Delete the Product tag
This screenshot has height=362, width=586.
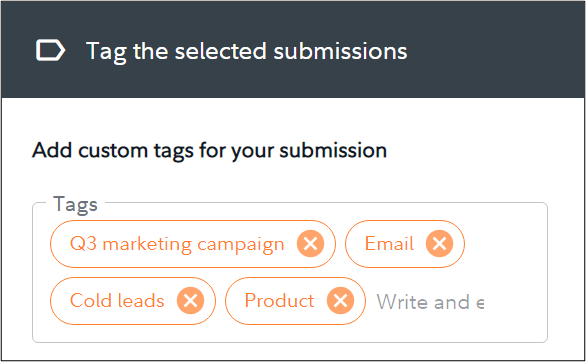pyautogui.click(x=340, y=300)
